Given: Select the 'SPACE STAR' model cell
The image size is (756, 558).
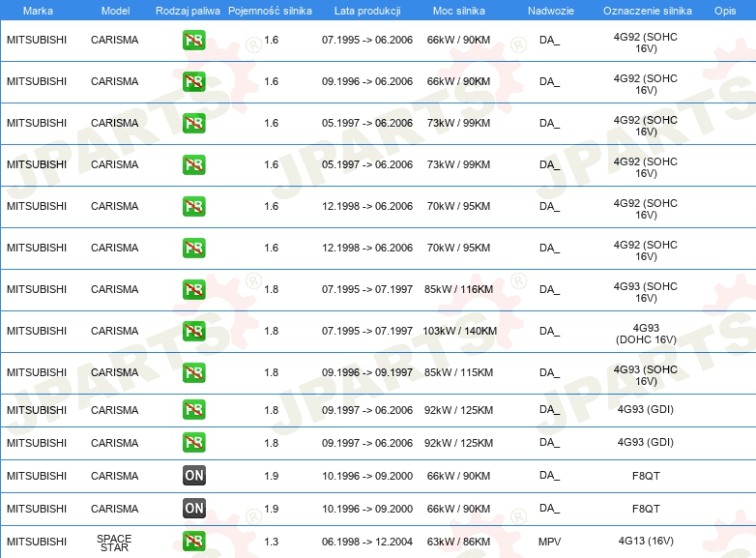Looking at the screenshot, I should (x=114, y=543).
